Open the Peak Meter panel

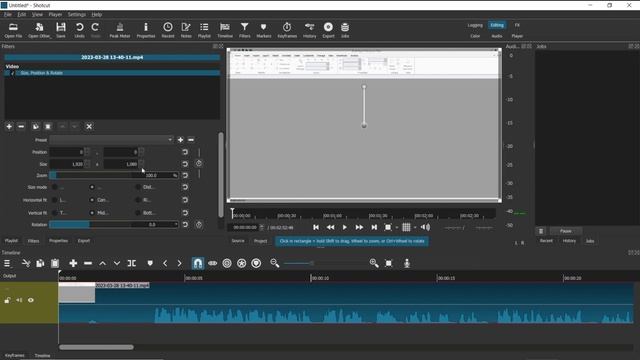120,30
